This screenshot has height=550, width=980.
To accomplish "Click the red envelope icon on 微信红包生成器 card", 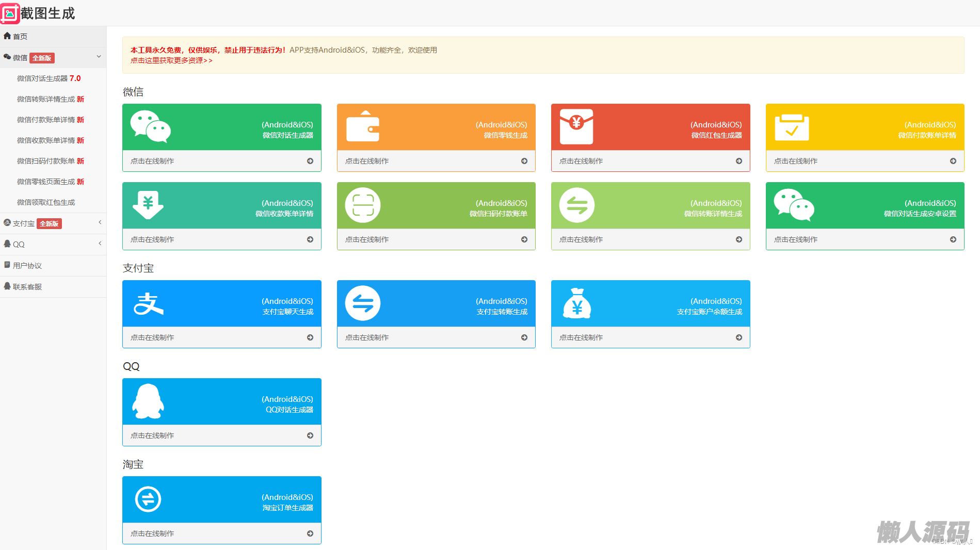I will click(x=576, y=126).
